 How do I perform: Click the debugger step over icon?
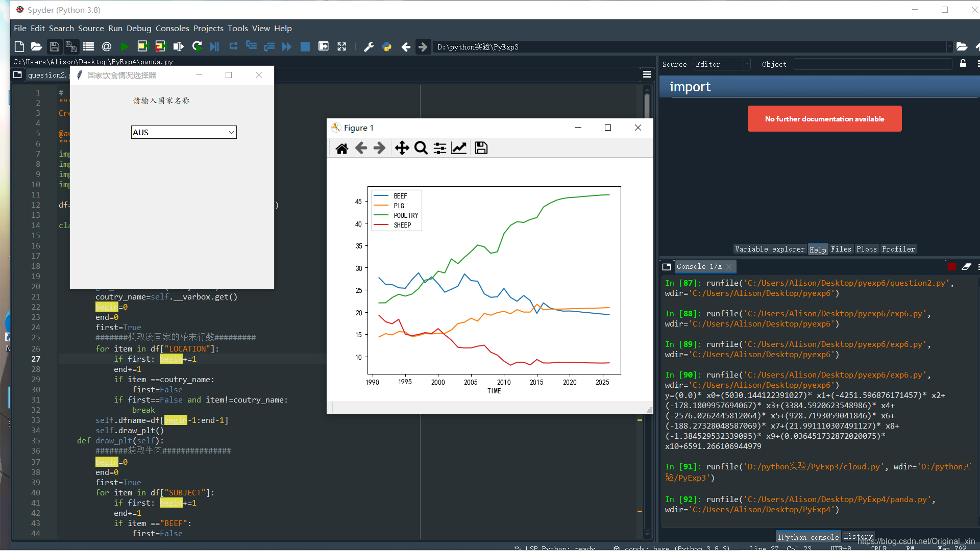click(x=233, y=47)
